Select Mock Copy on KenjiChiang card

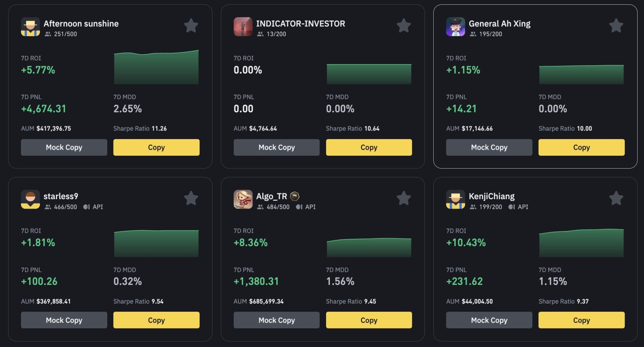[489, 320]
